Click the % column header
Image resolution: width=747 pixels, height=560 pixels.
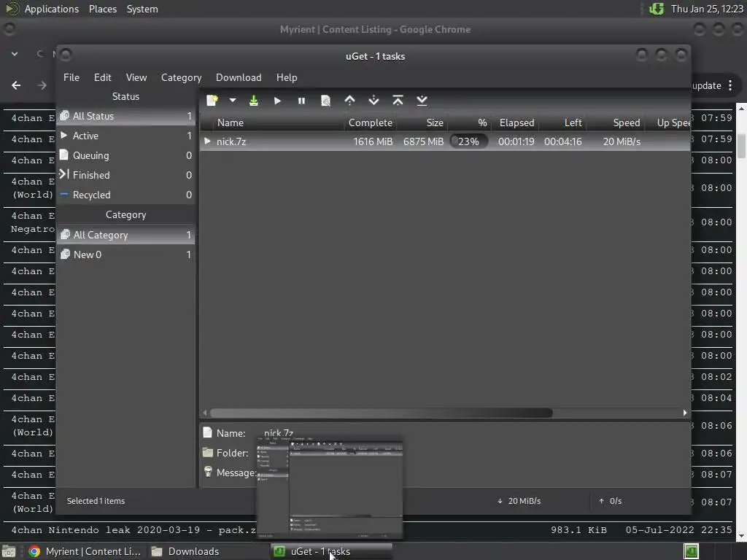pos(470,122)
